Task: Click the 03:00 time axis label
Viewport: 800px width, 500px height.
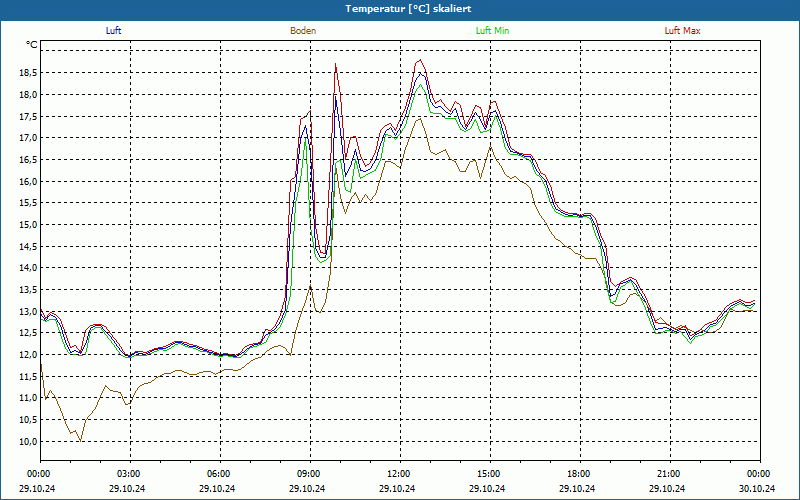Action: click(130, 474)
